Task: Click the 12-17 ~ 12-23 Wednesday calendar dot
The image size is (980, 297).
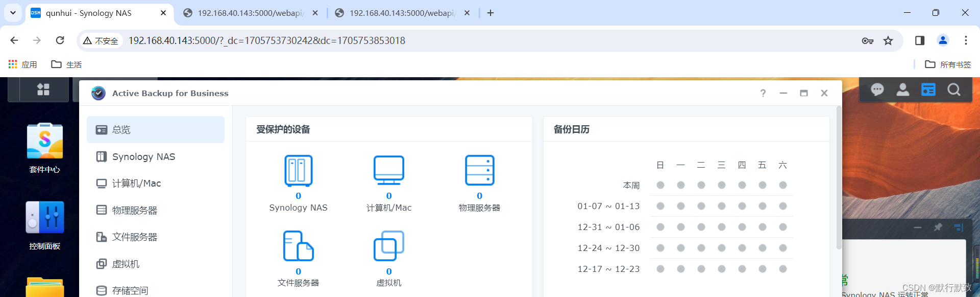Action: (x=722, y=269)
